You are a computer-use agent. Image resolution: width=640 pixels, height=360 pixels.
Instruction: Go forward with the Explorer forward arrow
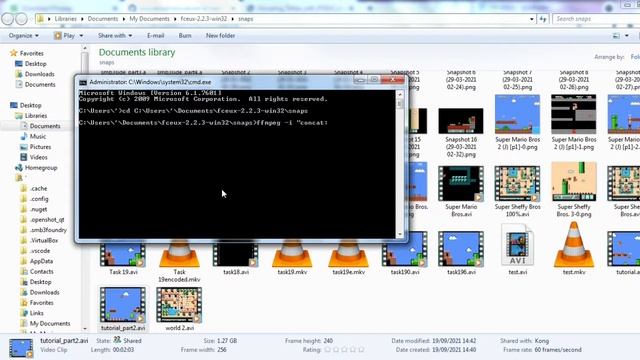(x=21, y=19)
